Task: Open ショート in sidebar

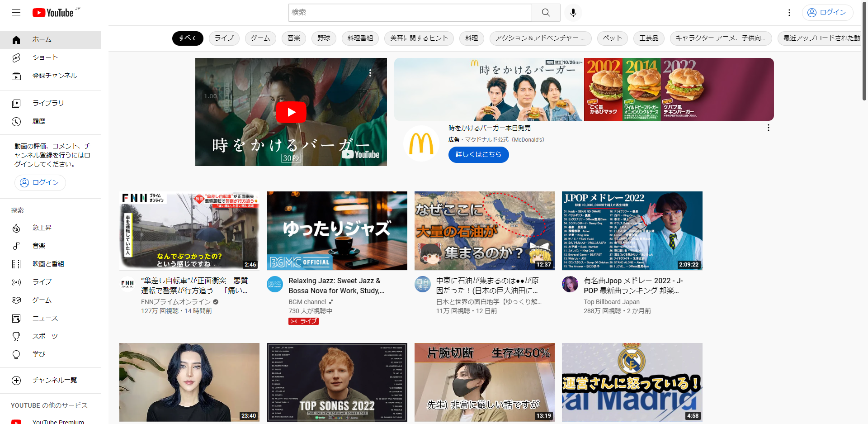Action: click(x=51, y=58)
